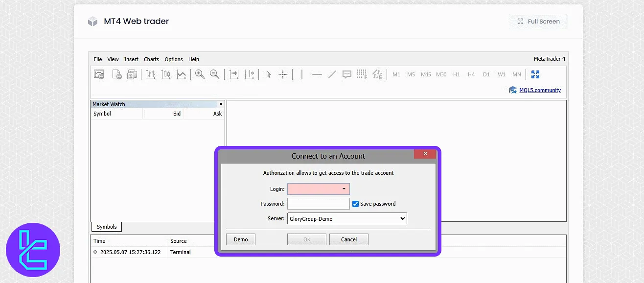This screenshot has height=283, width=644.
Task: Toggle fullscreen mode icon in toolbar
Action: pos(535,74)
